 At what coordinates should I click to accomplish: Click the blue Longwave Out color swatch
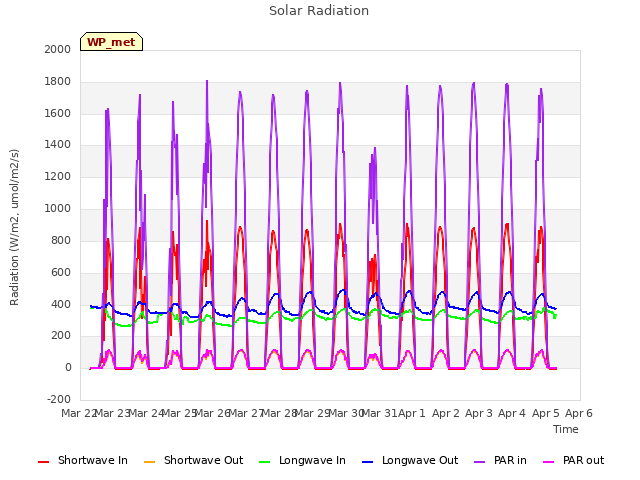(x=367, y=462)
